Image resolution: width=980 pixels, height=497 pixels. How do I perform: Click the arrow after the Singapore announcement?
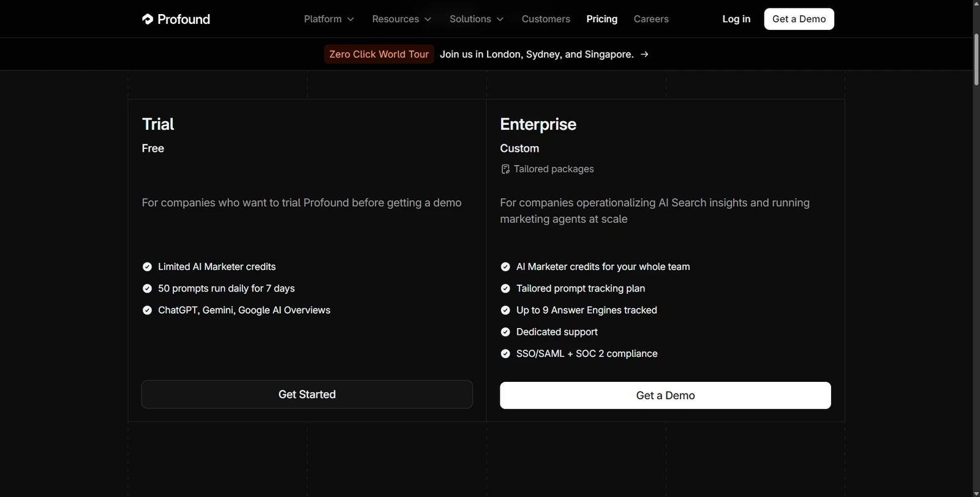644,54
